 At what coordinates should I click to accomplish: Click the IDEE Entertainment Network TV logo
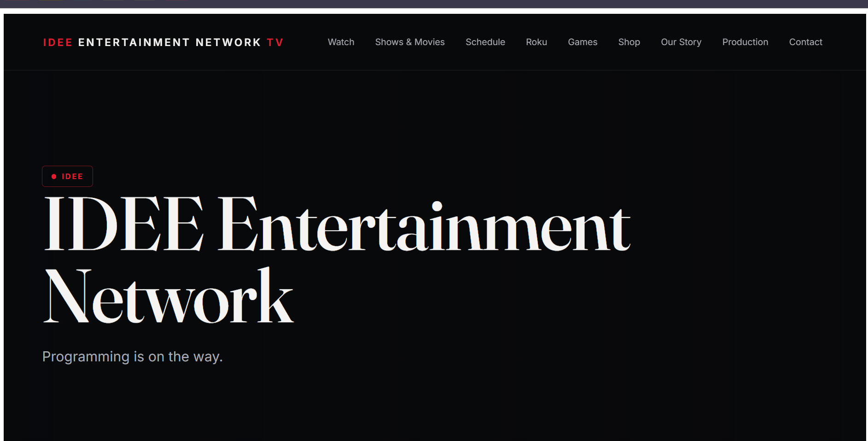coord(163,42)
